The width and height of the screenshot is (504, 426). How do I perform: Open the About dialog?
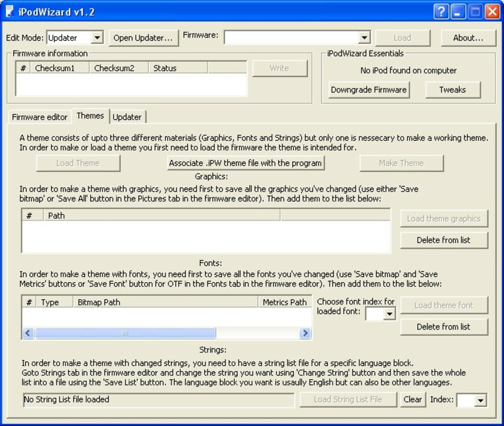pyautogui.click(x=468, y=37)
